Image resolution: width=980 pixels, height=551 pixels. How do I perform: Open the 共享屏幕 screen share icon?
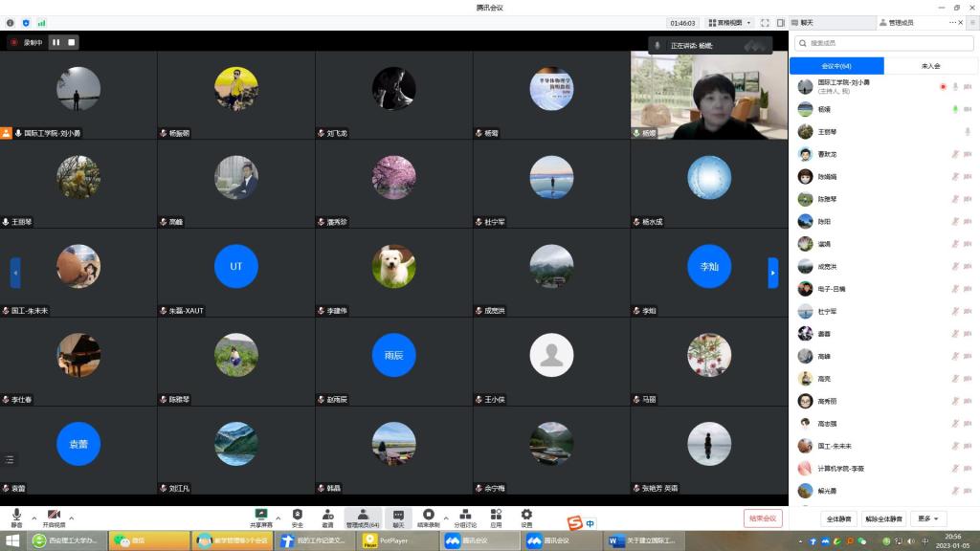[261, 515]
